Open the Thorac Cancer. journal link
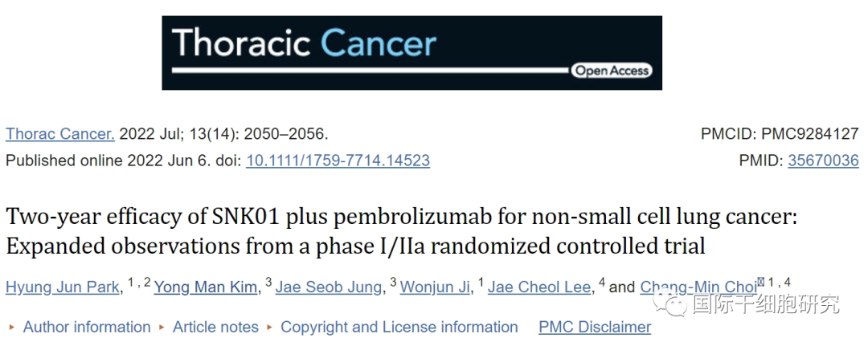868x342 pixels. 60,134
